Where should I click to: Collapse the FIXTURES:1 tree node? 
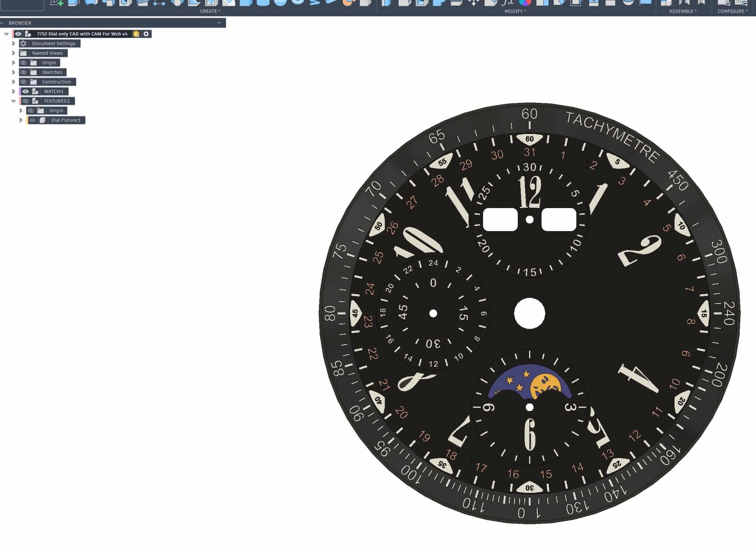pyautogui.click(x=14, y=101)
